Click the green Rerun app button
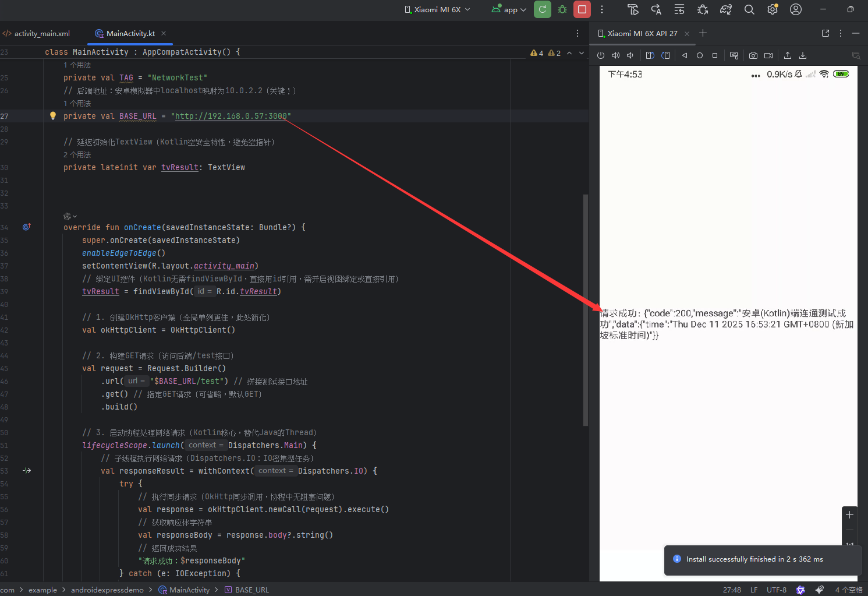 (542, 9)
